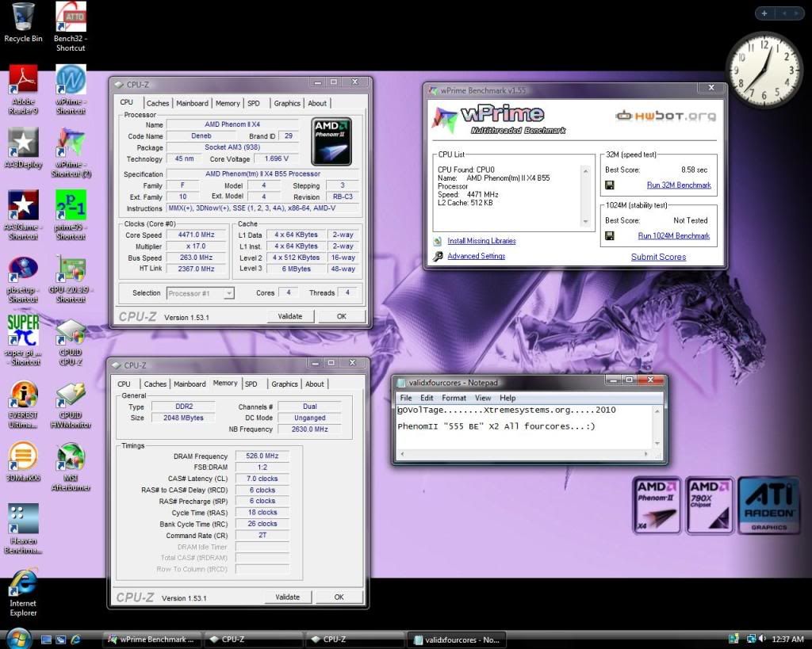812x649 pixels.
Task: Open the Recycle Bin desktop icon
Action: 23,17
